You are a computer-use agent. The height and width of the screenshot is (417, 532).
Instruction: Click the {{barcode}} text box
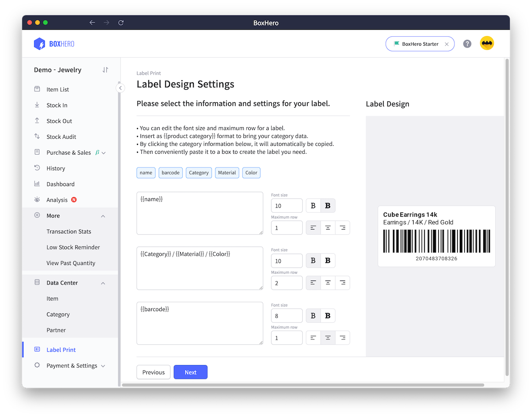[x=200, y=323]
